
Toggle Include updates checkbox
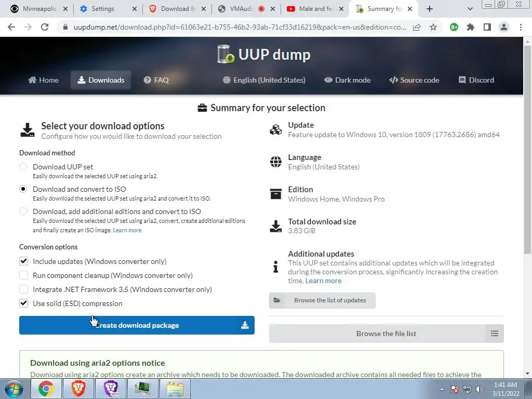[x=23, y=261]
